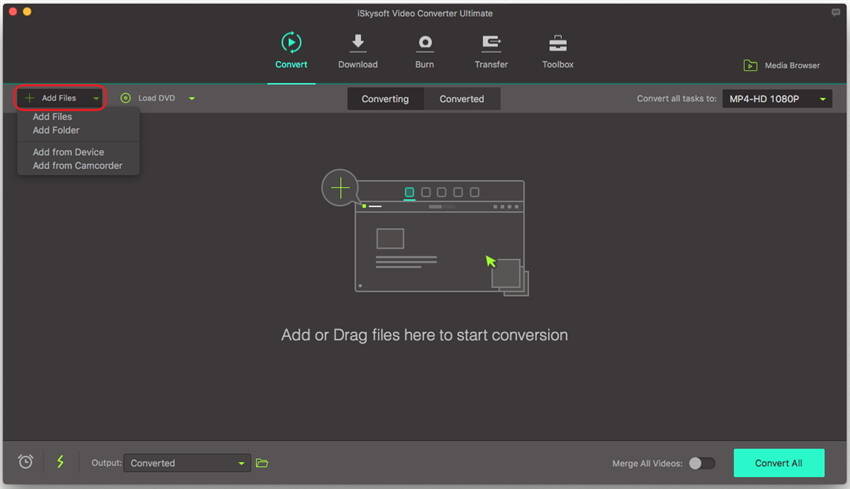Open the Toolbox section

tap(558, 44)
